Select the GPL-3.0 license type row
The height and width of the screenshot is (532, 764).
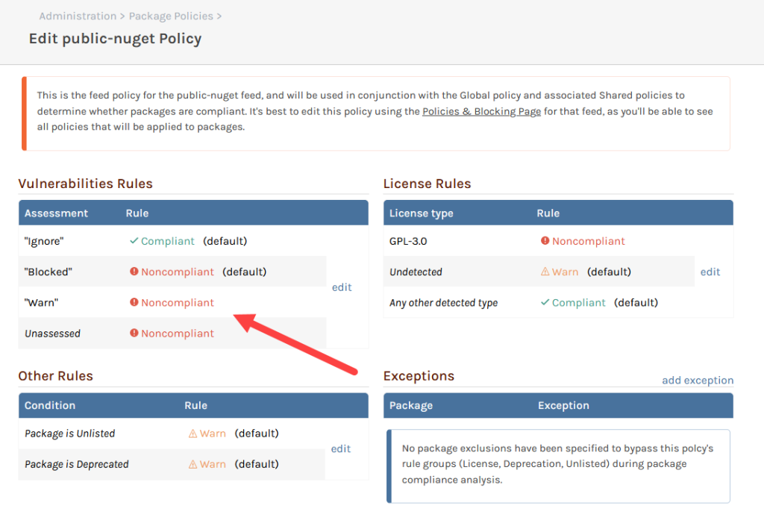tap(408, 241)
